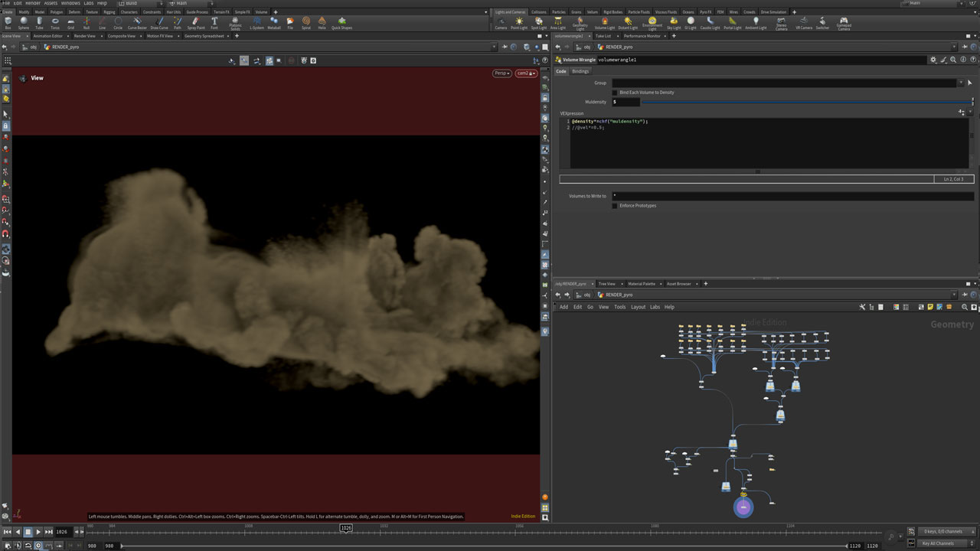This screenshot has width=980, height=551.
Task: Add a Point Light from shelf
Action: point(519,22)
